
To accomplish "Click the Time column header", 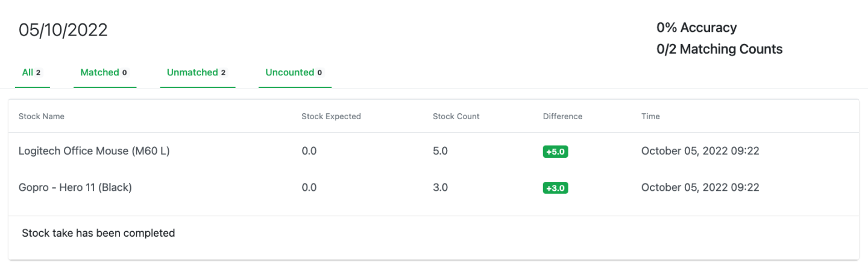I will click(x=650, y=116).
